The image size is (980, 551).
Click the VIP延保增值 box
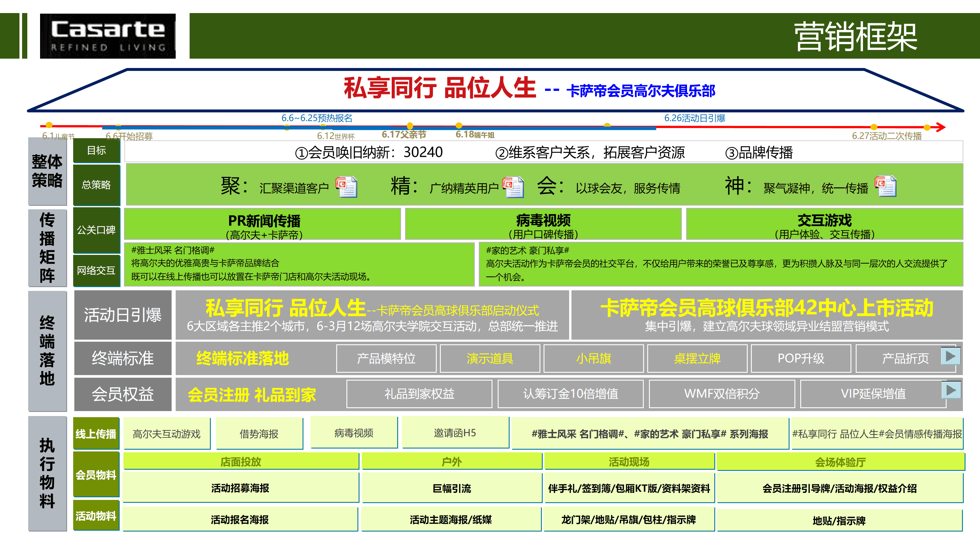click(x=873, y=394)
